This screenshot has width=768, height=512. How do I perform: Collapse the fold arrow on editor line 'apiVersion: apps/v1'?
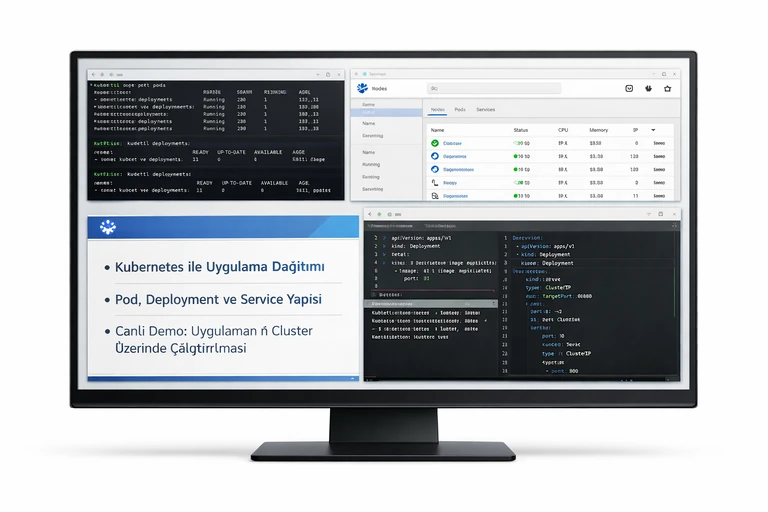click(x=384, y=238)
